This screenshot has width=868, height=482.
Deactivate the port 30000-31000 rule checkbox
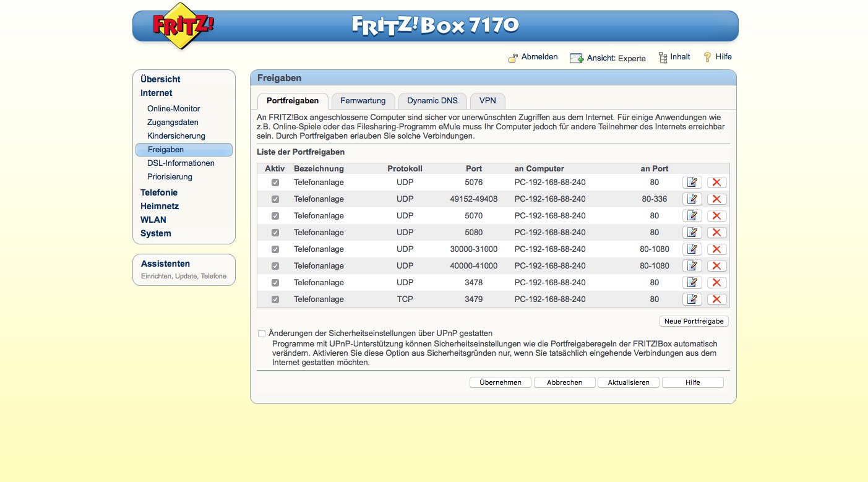275,249
